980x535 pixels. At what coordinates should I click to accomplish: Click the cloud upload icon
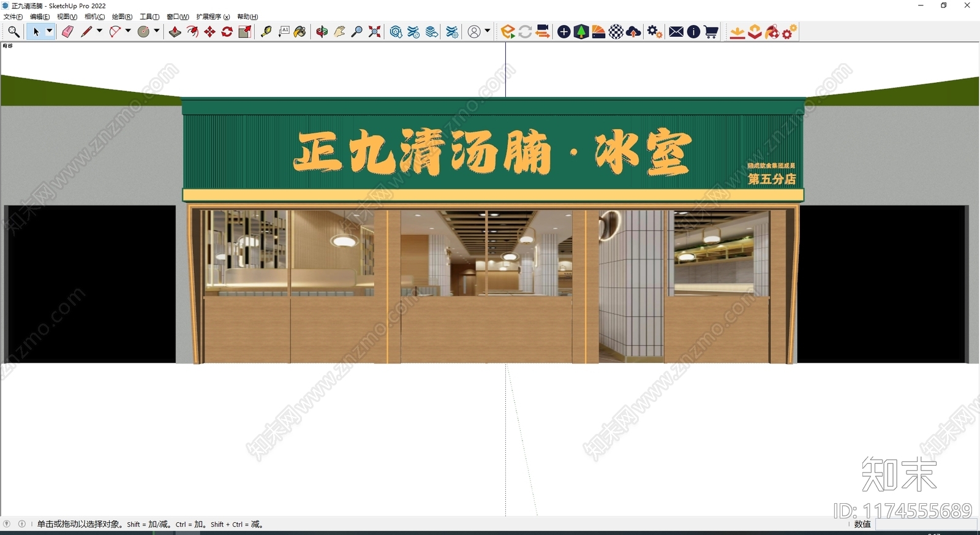[634, 32]
